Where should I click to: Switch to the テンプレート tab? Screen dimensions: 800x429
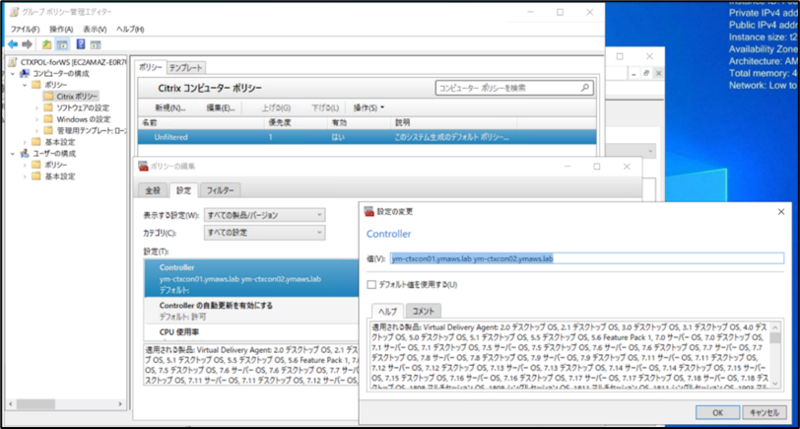click(186, 67)
